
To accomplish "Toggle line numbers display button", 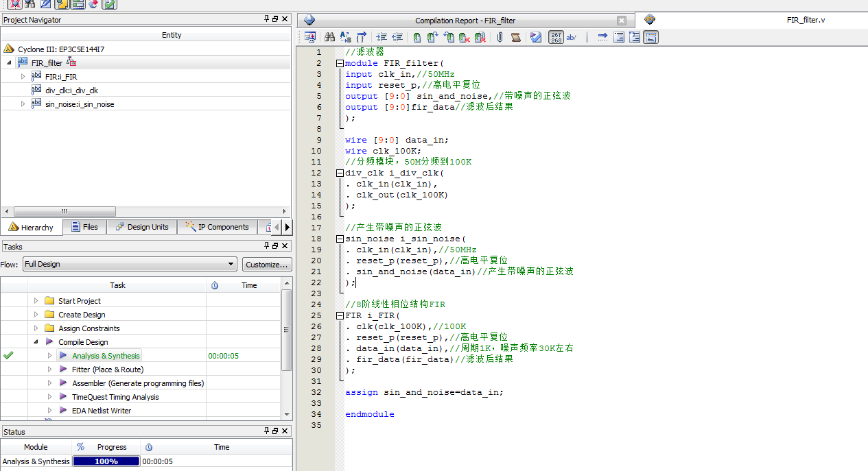I will pyautogui.click(x=556, y=37).
